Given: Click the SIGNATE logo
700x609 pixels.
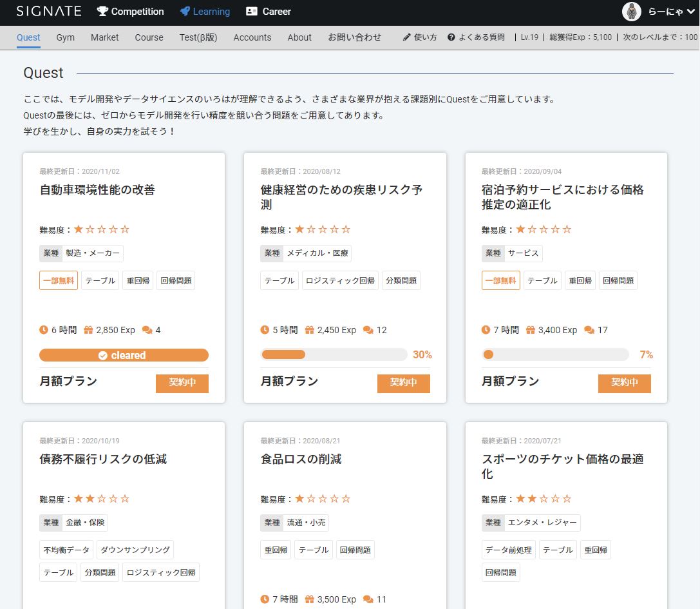Looking at the screenshot, I should click(49, 11).
